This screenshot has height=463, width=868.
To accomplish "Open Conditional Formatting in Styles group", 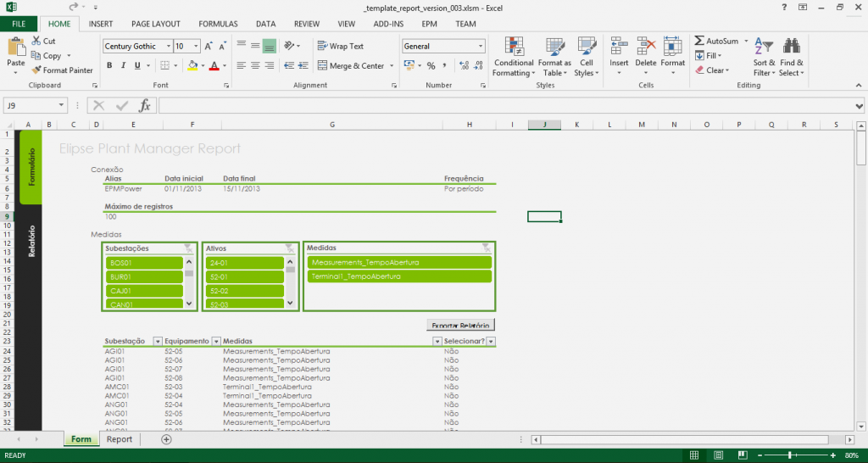I will pyautogui.click(x=514, y=47).
